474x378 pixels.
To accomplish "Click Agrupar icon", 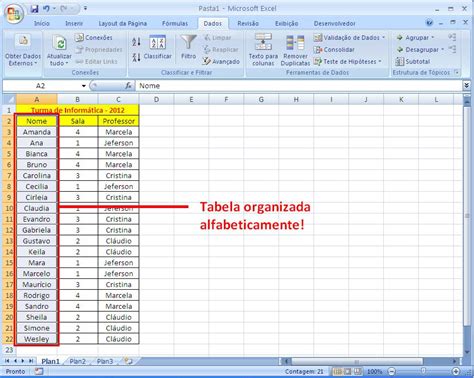I will [400, 38].
